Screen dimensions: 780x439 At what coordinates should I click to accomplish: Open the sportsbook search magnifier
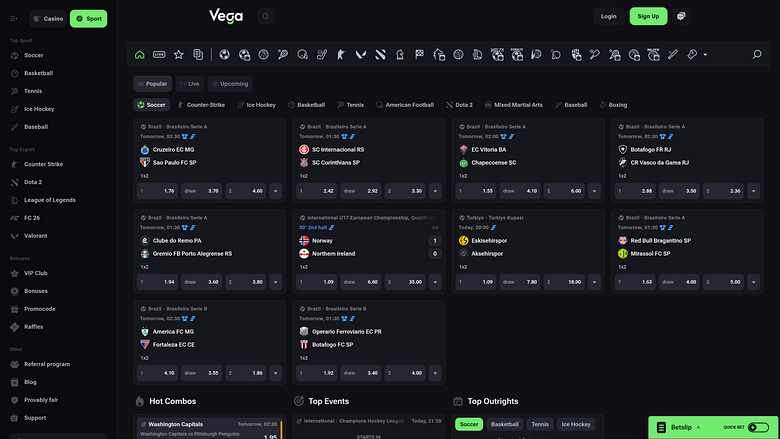(757, 54)
